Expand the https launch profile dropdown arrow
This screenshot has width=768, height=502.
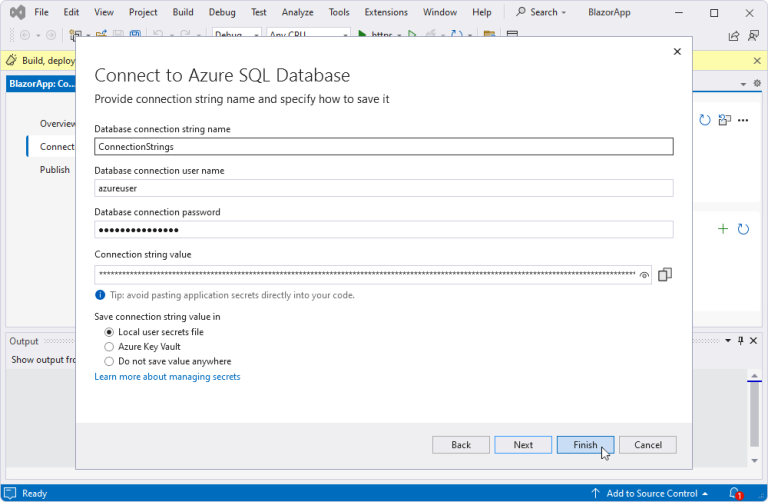pyautogui.click(x=399, y=35)
